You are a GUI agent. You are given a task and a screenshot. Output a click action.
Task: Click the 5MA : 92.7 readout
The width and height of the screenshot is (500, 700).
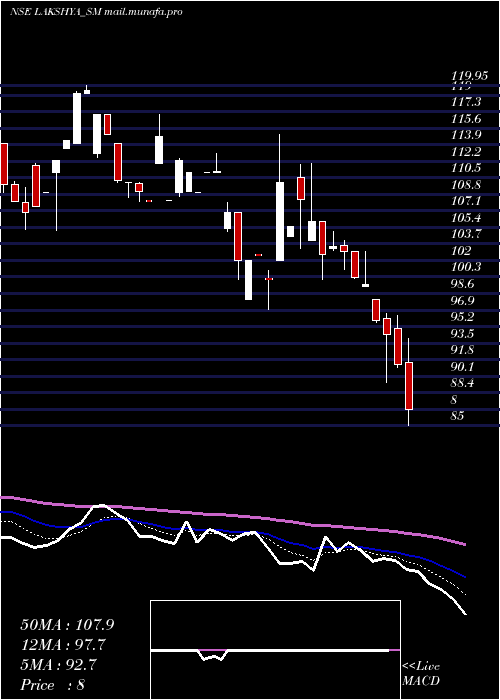(60, 665)
